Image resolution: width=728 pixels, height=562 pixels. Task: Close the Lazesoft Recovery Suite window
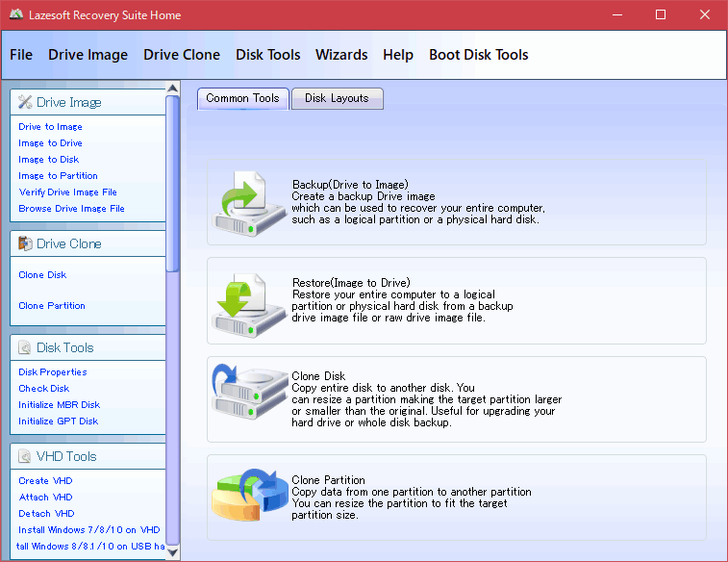tap(704, 14)
